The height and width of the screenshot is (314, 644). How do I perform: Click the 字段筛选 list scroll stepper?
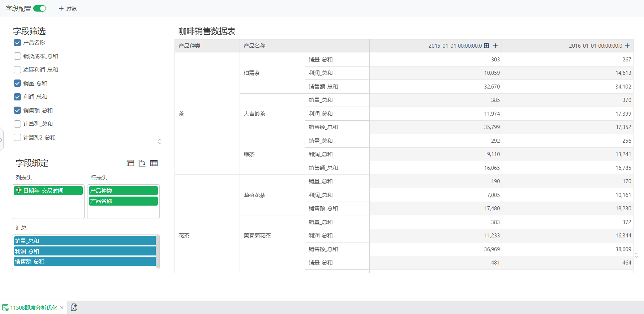(160, 141)
